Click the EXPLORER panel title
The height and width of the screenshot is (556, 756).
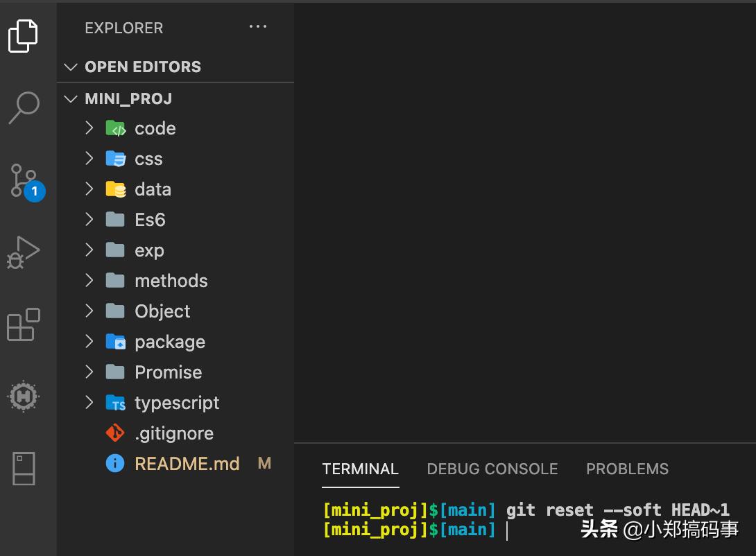[x=124, y=28]
